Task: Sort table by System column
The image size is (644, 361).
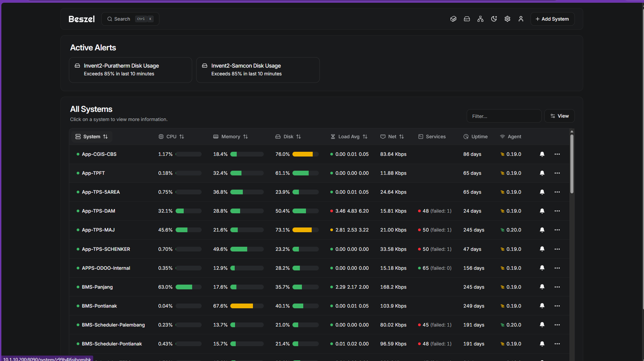Action: (92, 137)
